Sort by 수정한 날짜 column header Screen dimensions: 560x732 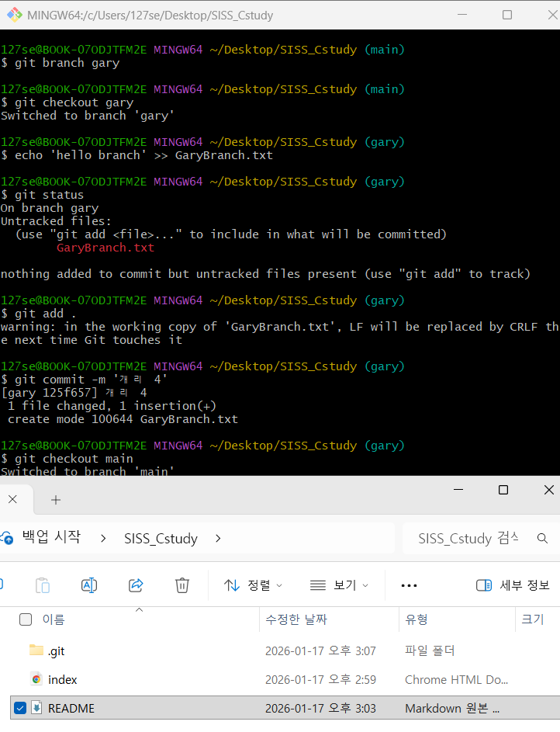tap(296, 619)
